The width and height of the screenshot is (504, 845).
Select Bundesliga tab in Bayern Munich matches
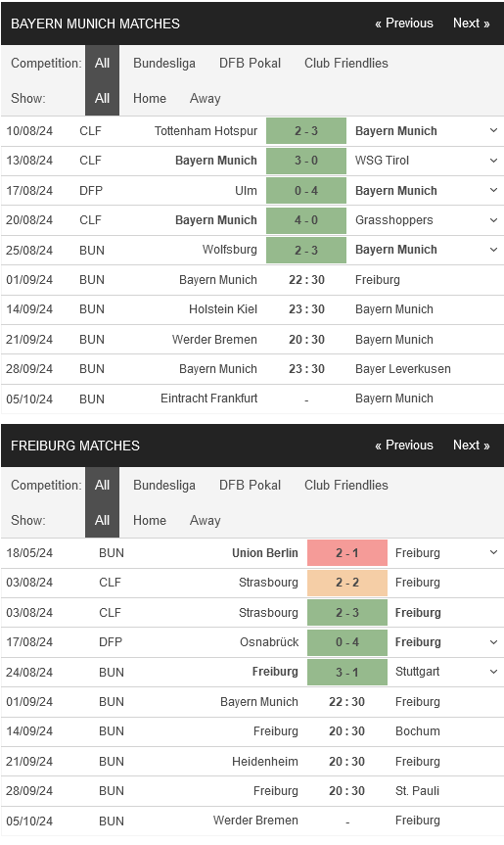tap(164, 63)
